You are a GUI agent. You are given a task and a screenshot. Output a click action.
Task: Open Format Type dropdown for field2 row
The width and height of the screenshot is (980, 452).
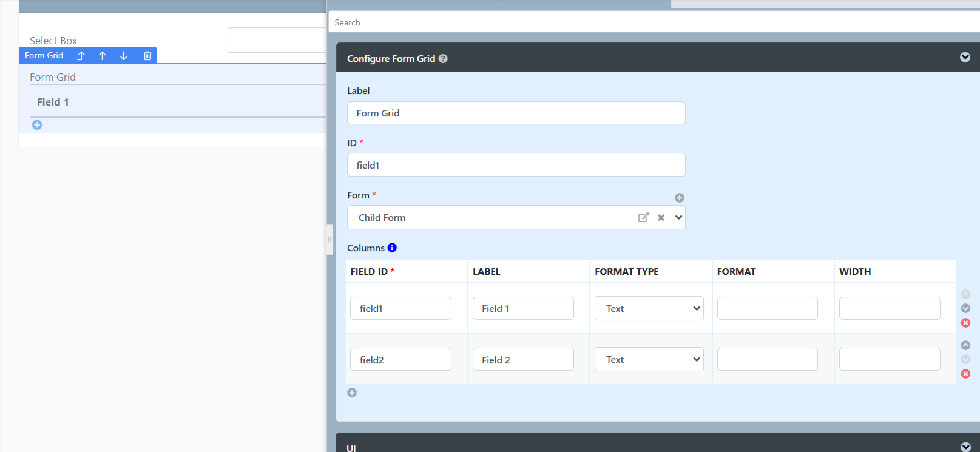[649, 359]
